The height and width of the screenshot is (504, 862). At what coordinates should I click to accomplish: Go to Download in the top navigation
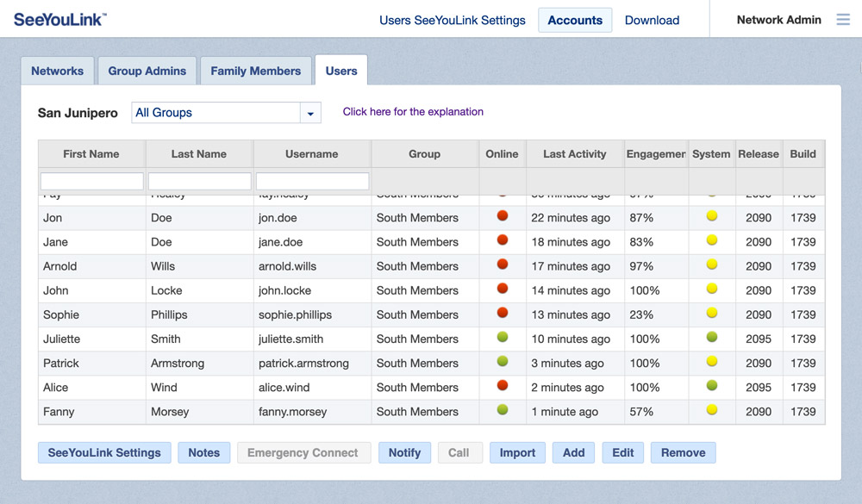coord(652,21)
